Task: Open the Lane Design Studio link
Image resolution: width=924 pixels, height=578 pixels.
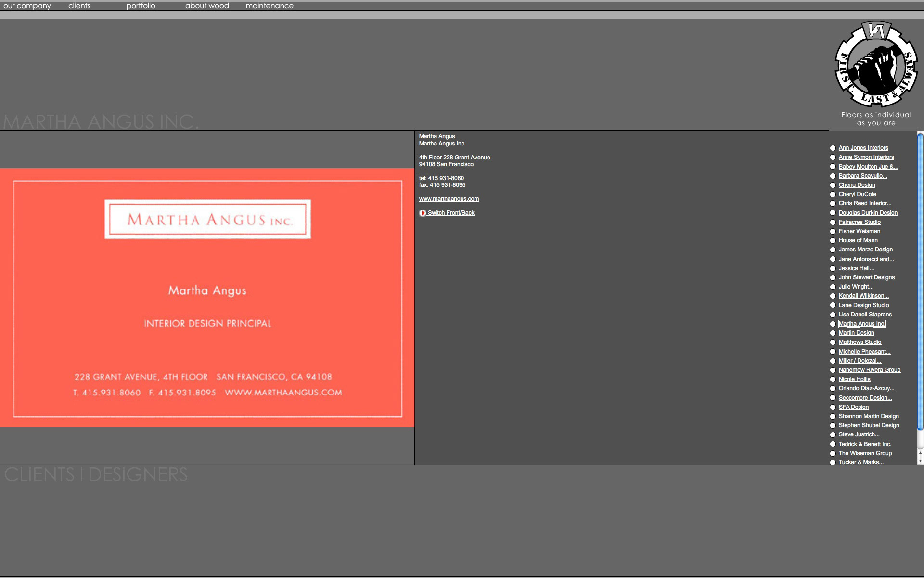Action: [864, 305]
